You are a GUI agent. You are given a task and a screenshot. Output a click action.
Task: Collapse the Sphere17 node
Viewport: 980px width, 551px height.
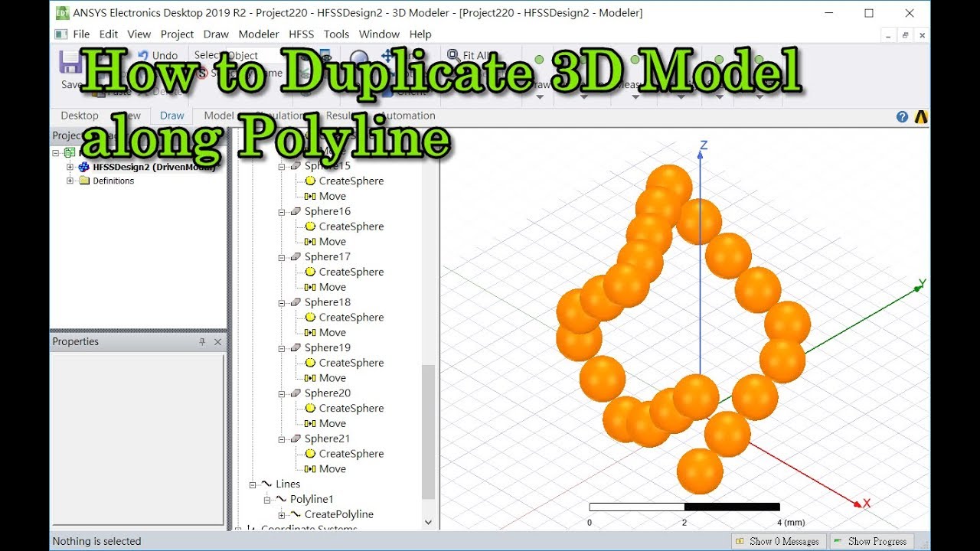tap(281, 257)
